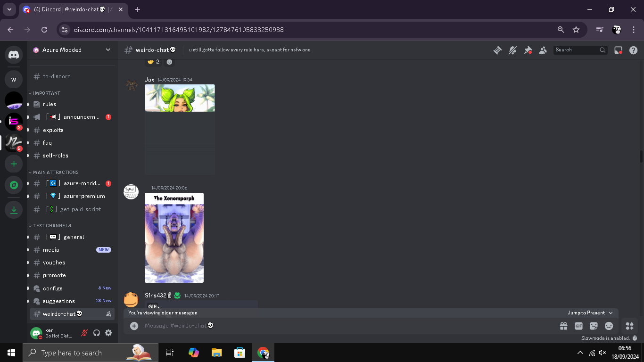Screen dimensions: 644x362
Task: Open the general text channel
Action: (73, 237)
